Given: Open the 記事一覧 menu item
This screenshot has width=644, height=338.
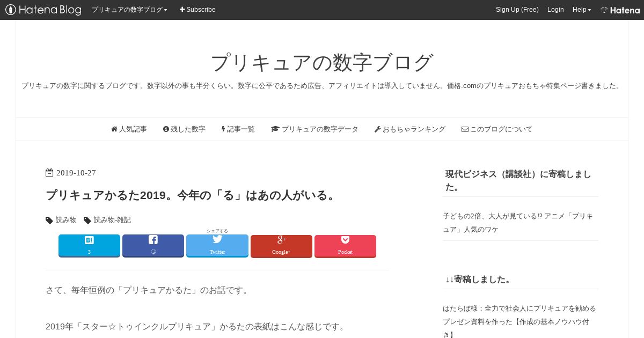Looking at the screenshot, I should (x=238, y=129).
